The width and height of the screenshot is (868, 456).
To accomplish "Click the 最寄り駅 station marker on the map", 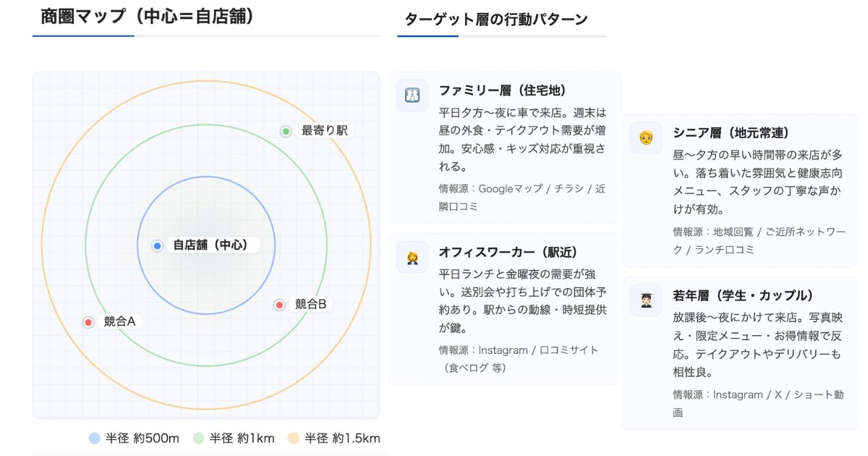I will click(286, 131).
